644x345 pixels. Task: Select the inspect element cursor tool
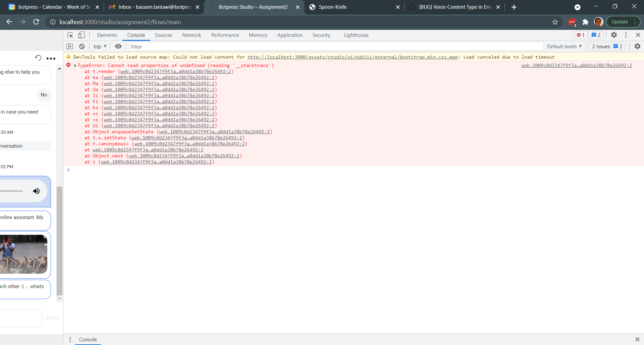[x=70, y=35]
